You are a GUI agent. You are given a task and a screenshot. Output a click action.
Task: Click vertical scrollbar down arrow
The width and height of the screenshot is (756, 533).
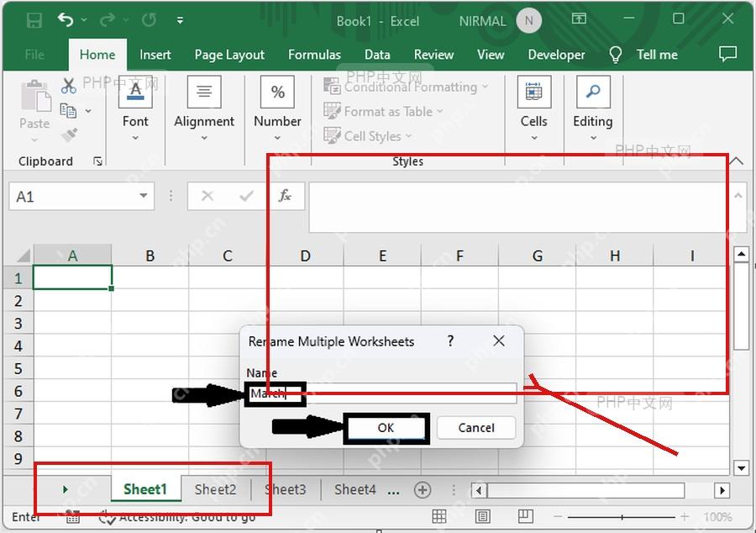coord(741,467)
